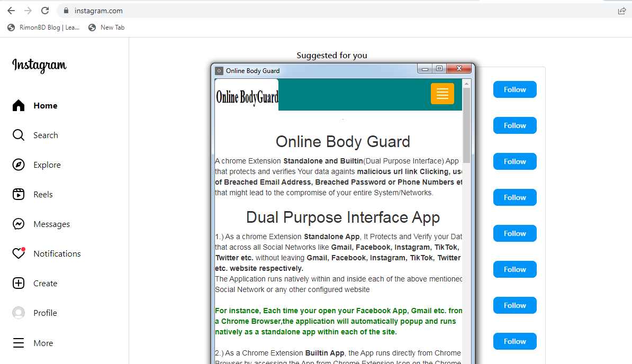This screenshot has height=364, width=632.
Task: Close the Online Body Guard window
Action: (459, 68)
